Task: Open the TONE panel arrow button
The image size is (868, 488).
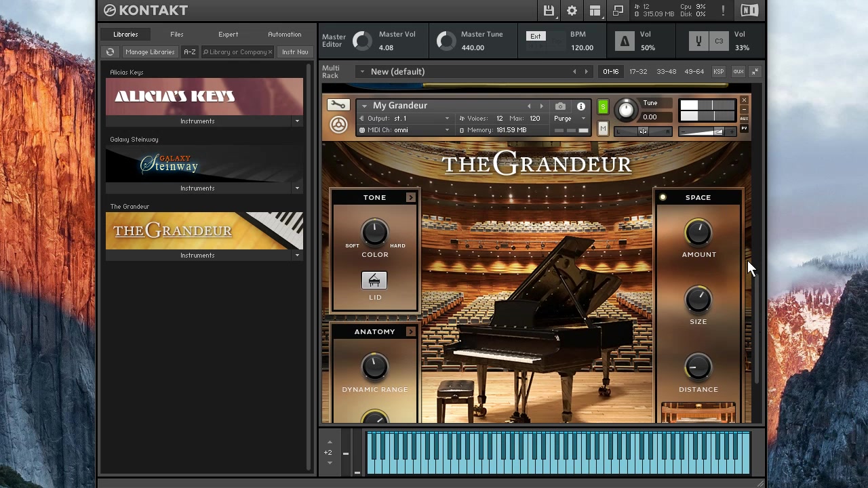Action: (410, 197)
